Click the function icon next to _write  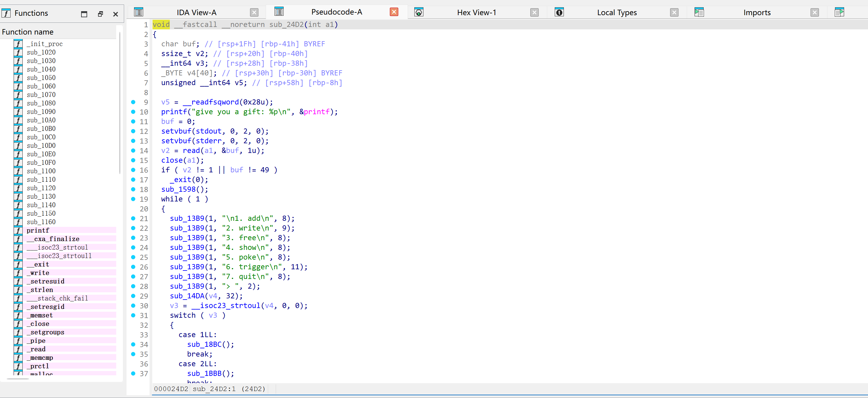tap(18, 273)
